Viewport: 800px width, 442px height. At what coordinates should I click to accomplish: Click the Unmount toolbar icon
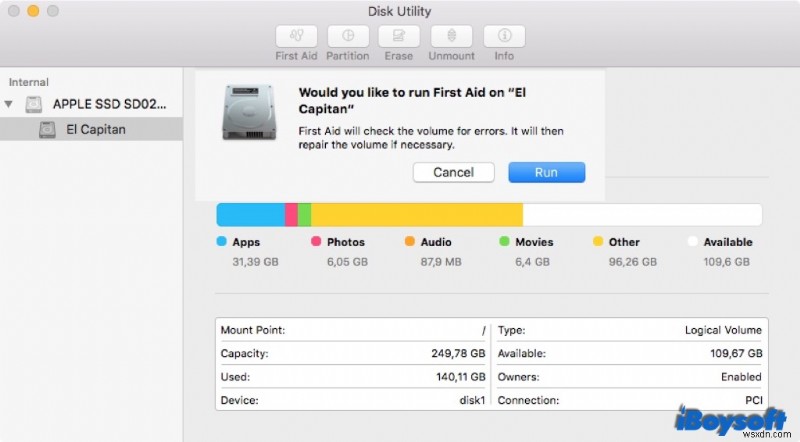(452, 36)
